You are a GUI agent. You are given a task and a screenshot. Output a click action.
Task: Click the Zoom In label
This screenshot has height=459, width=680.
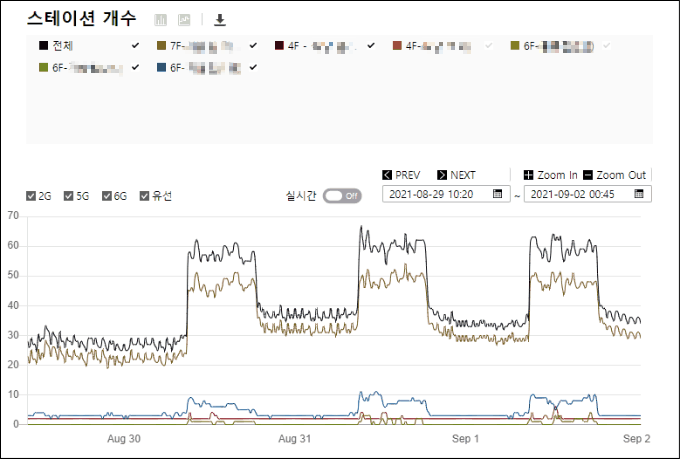[557, 175]
